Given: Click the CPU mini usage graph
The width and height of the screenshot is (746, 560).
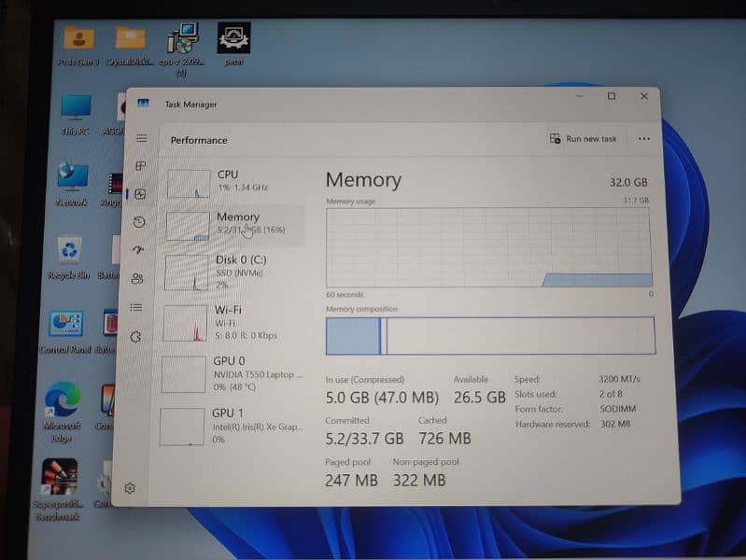Looking at the screenshot, I should point(189,184).
